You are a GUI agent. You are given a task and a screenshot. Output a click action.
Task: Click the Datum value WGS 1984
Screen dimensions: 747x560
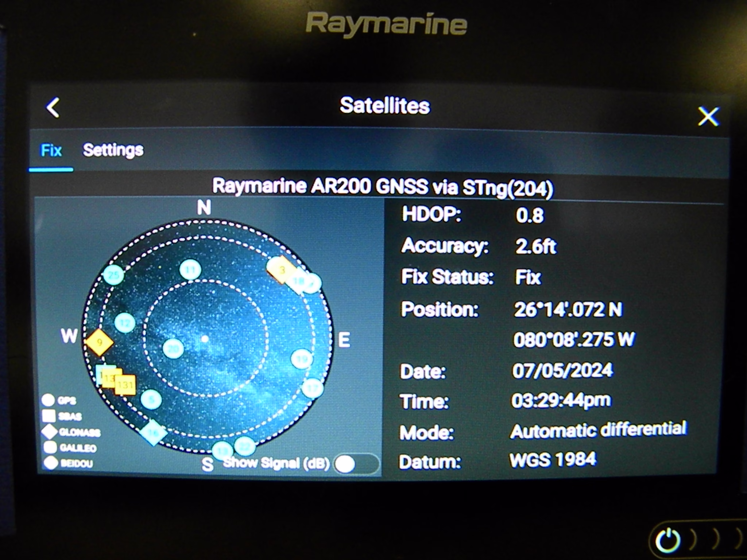(x=553, y=459)
